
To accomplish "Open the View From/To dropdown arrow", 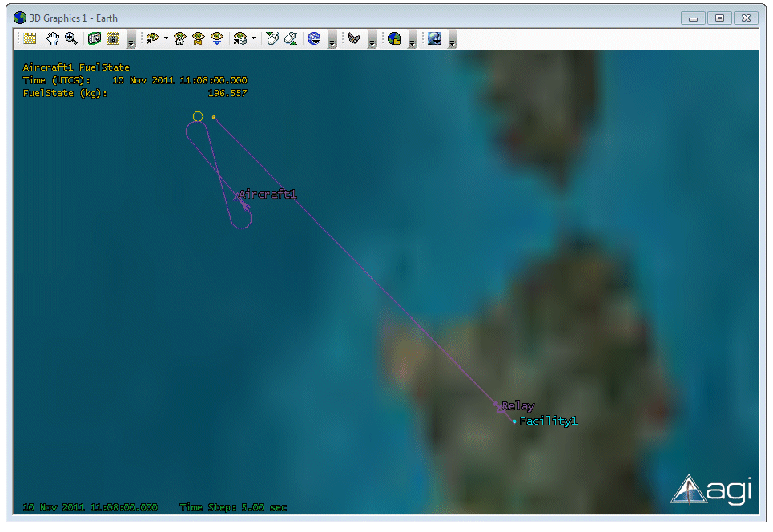I will [166, 38].
